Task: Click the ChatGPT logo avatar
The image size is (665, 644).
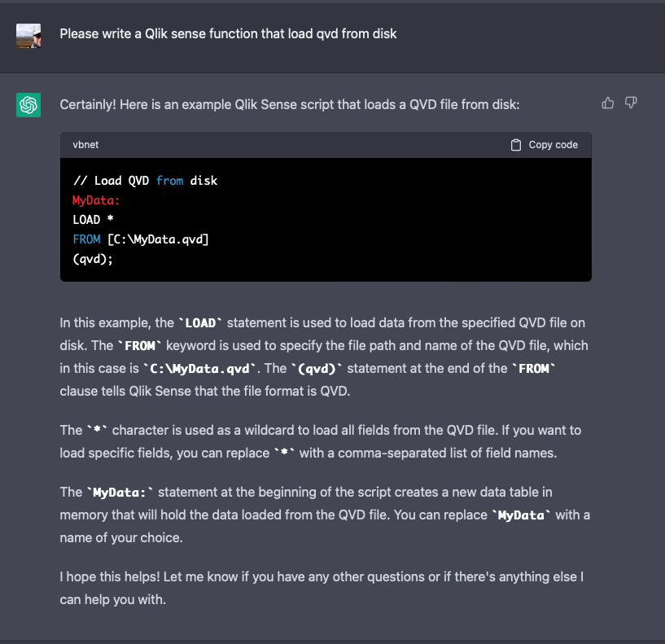Action: point(28,105)
